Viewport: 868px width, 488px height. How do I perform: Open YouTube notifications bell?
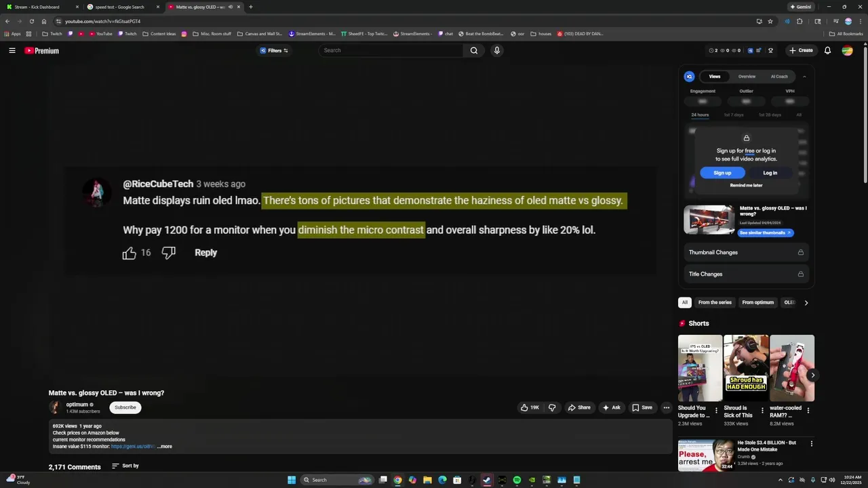tap(827, 50)
